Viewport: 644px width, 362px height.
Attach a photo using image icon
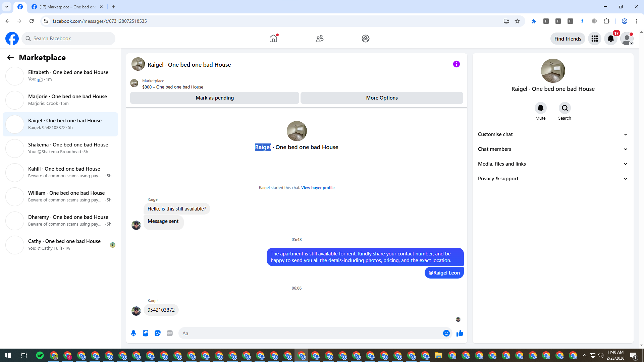point(146,333)
